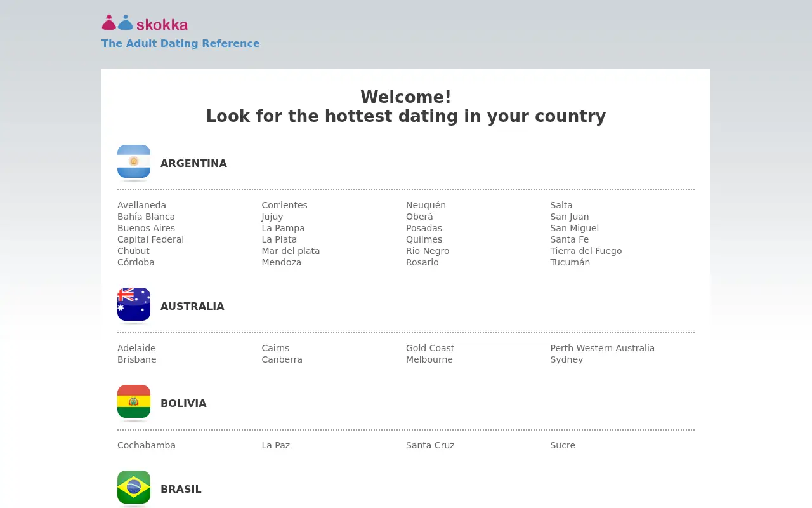Select Cochabamba in Bolivia
The image size is (812, 508).
(147, 445)
